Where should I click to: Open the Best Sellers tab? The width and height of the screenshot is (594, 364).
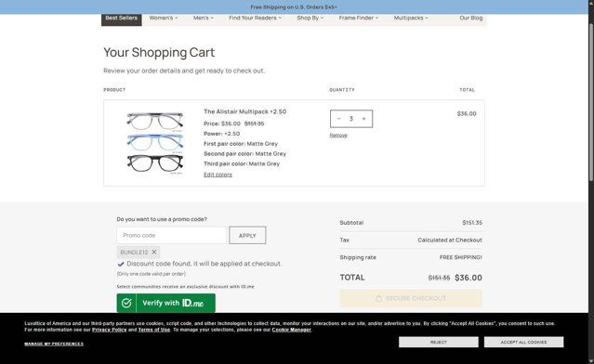122,19
